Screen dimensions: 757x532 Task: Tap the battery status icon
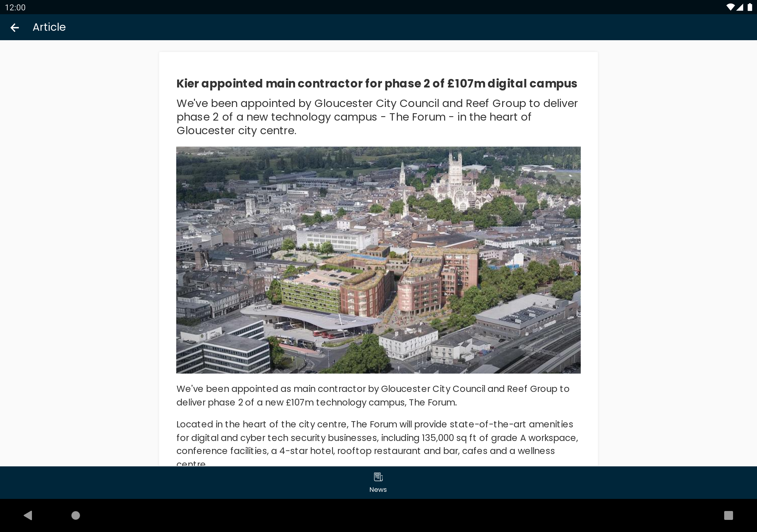click(749, 7)
